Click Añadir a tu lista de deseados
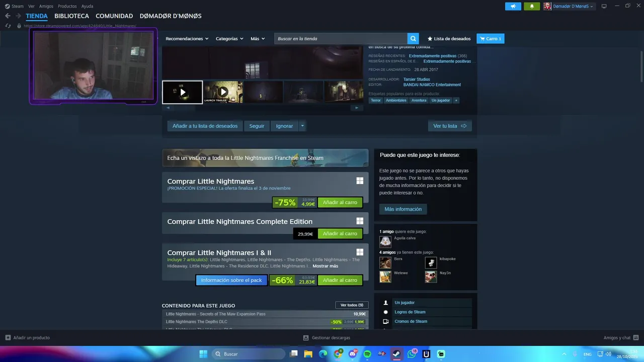The image size is (644, 362). 205,126
